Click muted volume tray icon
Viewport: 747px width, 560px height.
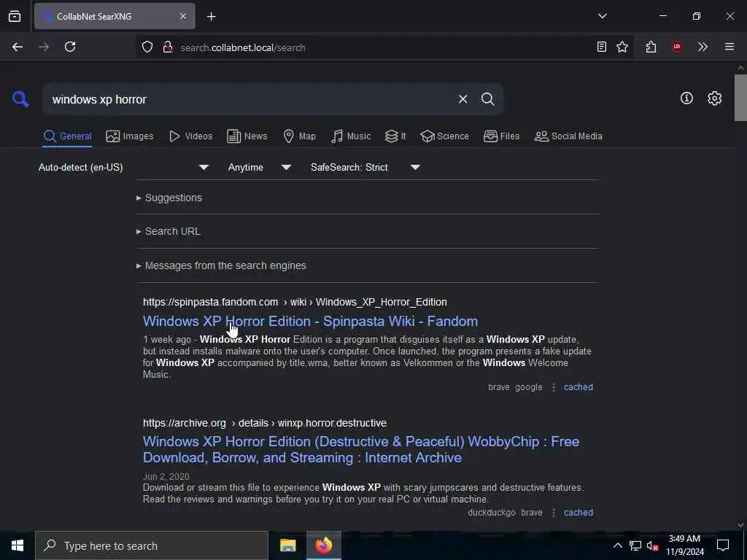pos(652,545)
